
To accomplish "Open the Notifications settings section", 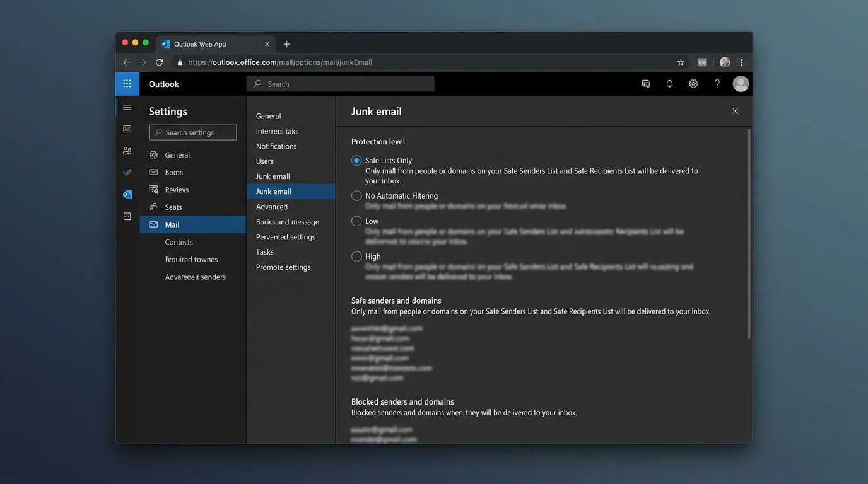I will pyautogui.click(x=276, y=146).
